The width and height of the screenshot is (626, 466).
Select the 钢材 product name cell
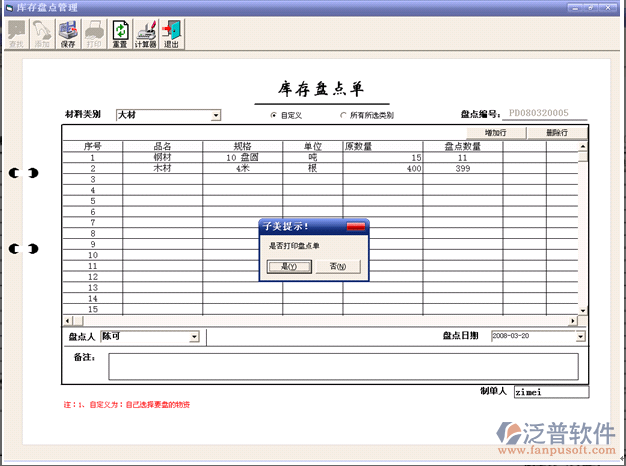(x=162, y=157)
